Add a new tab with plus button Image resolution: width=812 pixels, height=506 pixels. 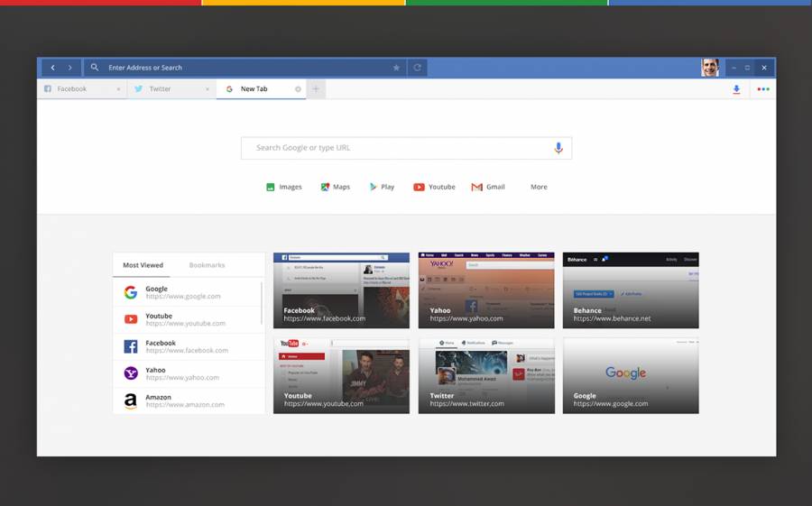[x=316, y=89]
